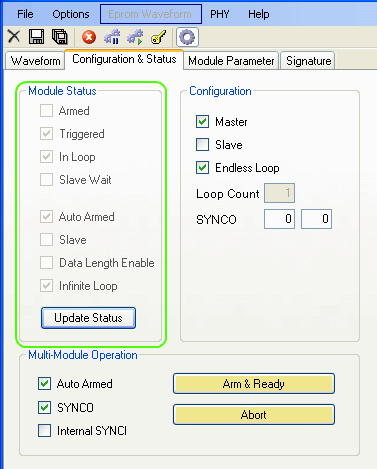Screen dimensions: 377x469
Task: Toggle the Triggered status checkbox
Action: tap(46, 134)
